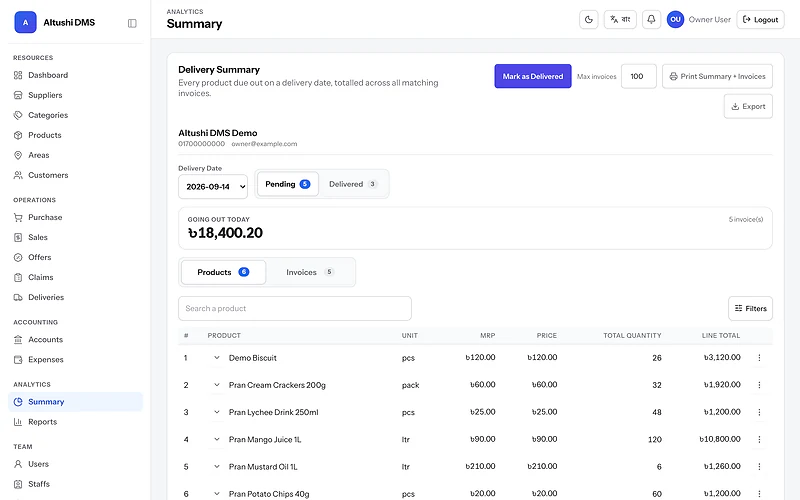
Task: Click the Areas map pin icon
Action: tap(18, 155)
